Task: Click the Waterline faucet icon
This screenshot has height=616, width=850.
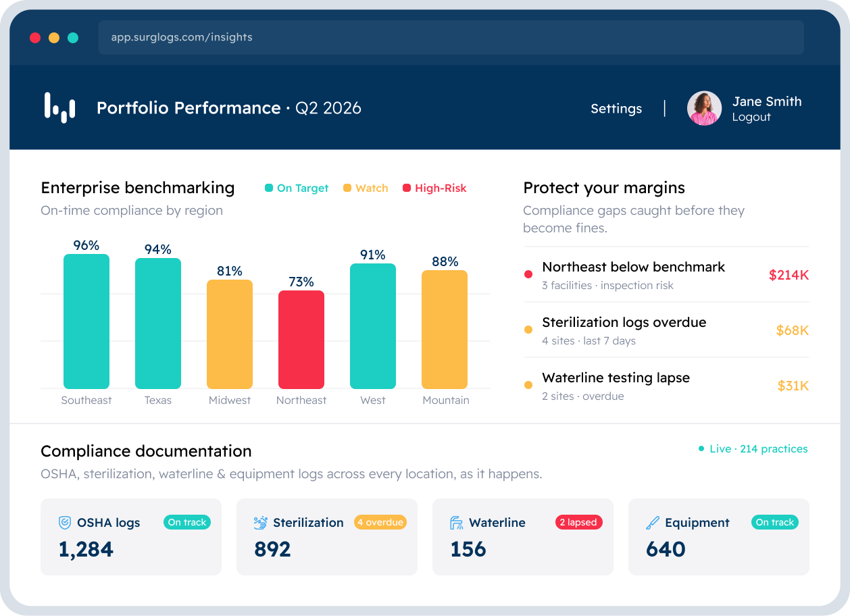Action: 457,523
